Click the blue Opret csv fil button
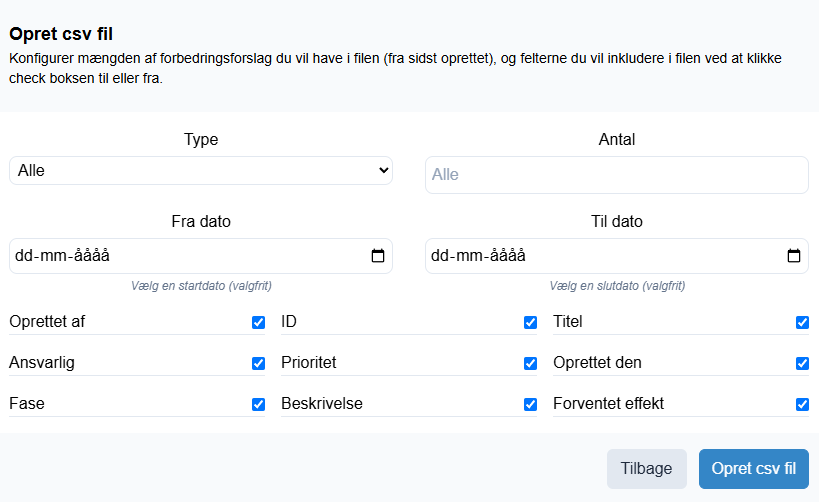Screen dimensions: 819x502 (x=754, y=469)
